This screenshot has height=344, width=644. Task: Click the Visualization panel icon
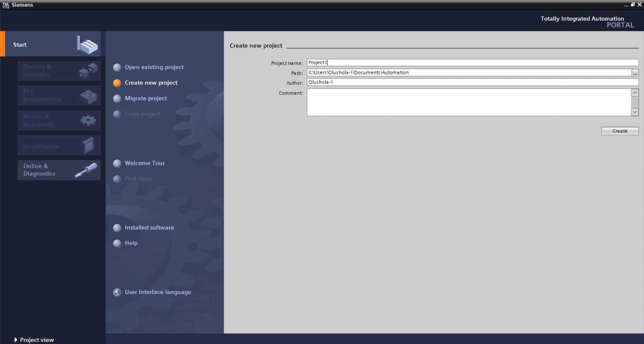[x=89, y=146]
